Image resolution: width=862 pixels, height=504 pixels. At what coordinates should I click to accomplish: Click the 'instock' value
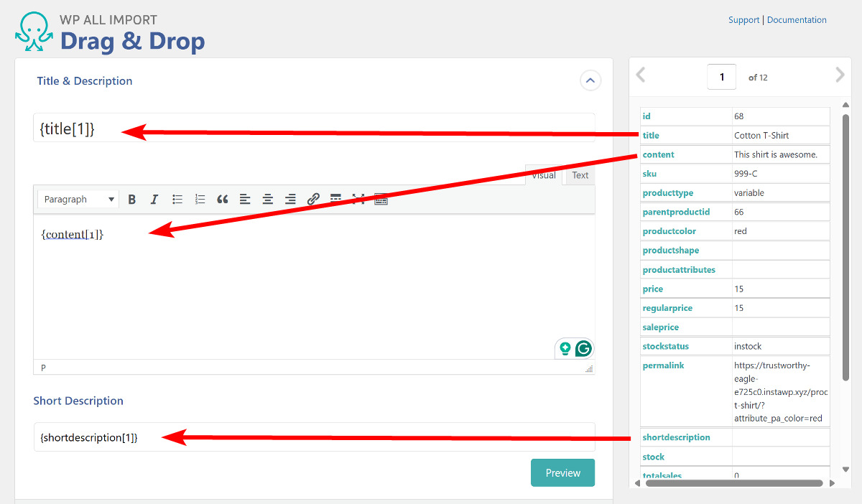point(748,346)
